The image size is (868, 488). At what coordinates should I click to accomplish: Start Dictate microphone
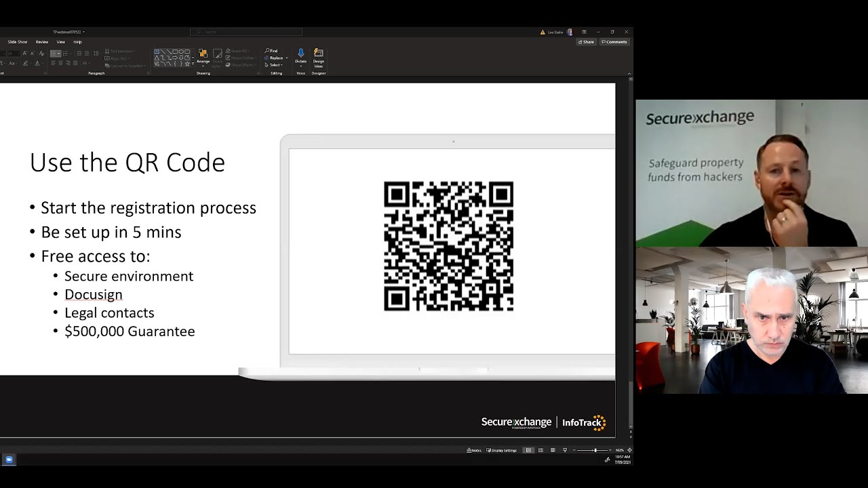coord(300,56)
